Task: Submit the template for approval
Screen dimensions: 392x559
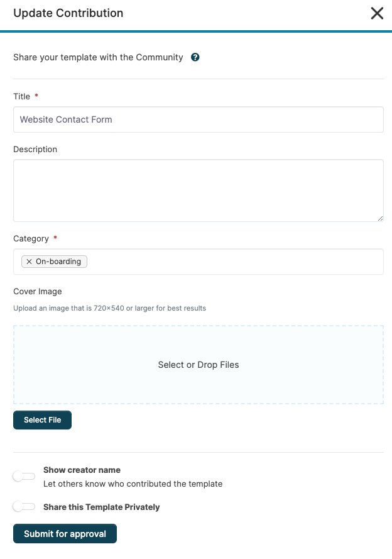Action: coord(65,534)
